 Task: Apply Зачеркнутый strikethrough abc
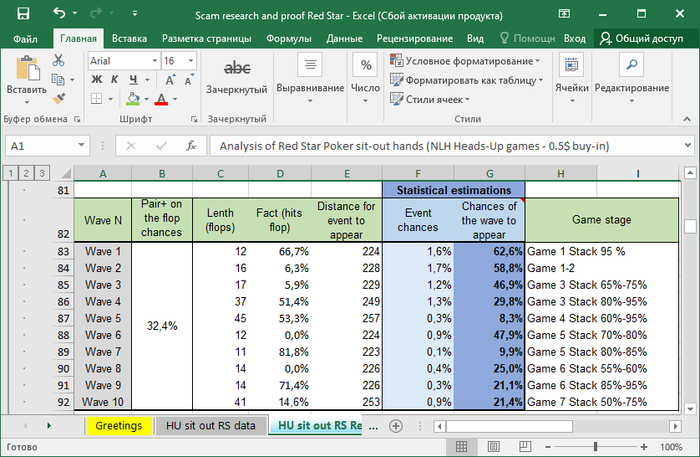coord(237,76)
